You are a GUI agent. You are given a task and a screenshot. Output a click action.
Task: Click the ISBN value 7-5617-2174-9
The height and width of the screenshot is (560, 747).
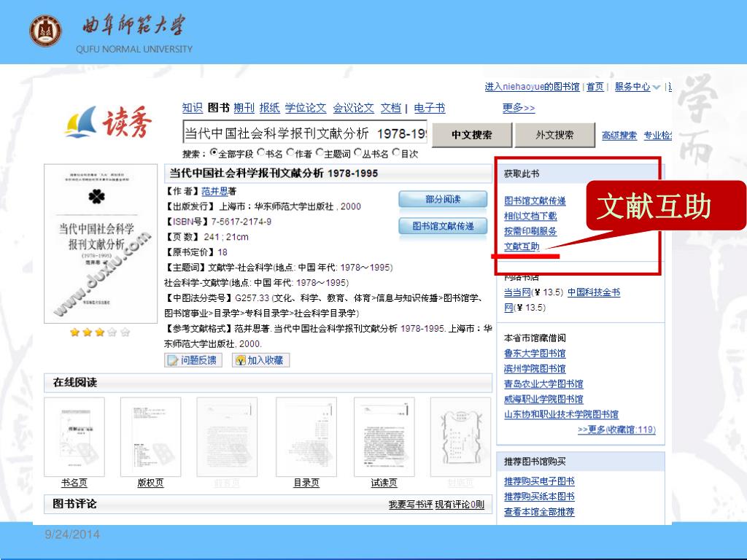pyautogui.click(x=241, y=222)
